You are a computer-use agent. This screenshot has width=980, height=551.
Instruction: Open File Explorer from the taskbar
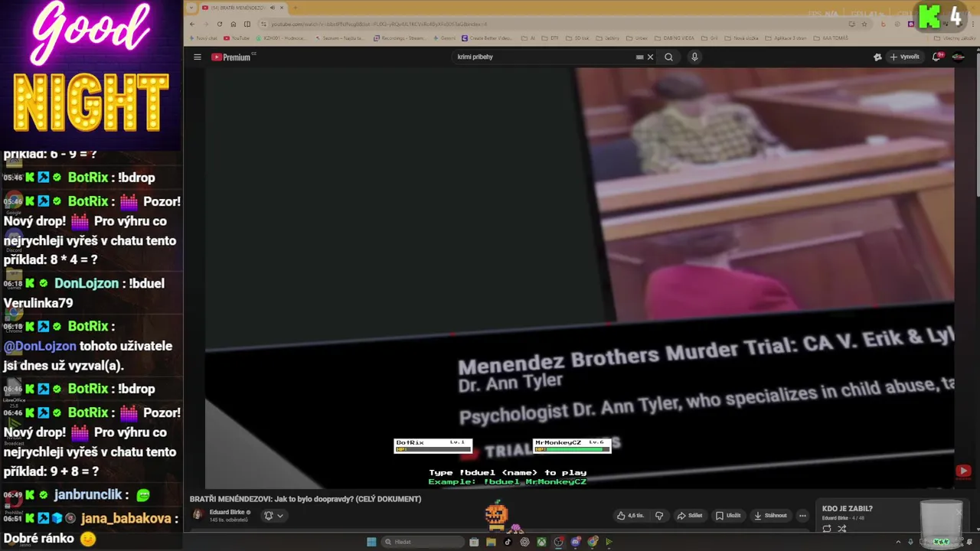click(491, 542)
